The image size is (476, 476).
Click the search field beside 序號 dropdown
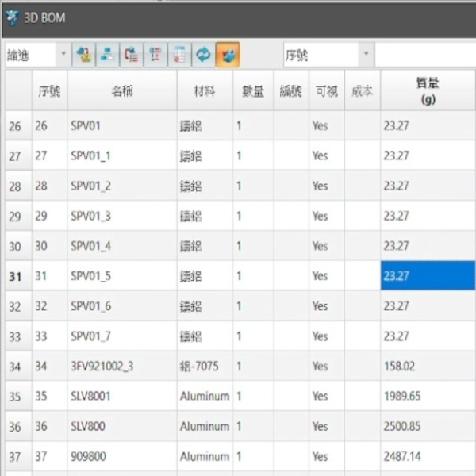(425, 55)
